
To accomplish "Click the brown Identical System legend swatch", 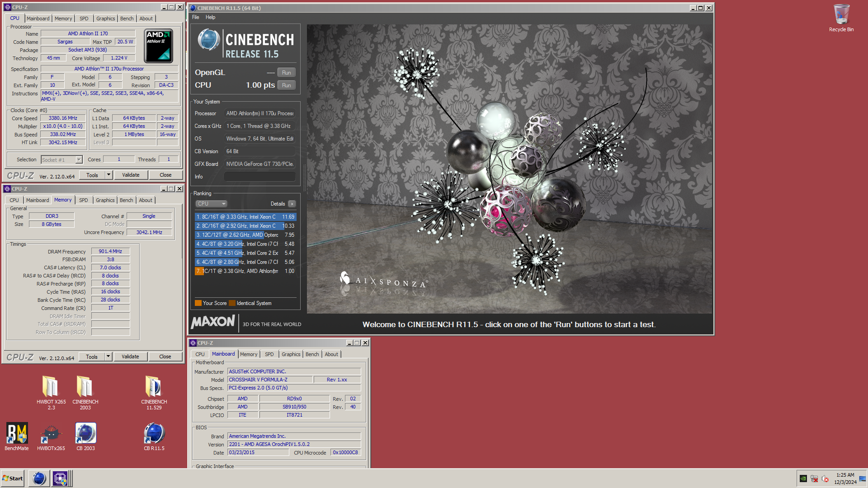I will tap(232, 303).
